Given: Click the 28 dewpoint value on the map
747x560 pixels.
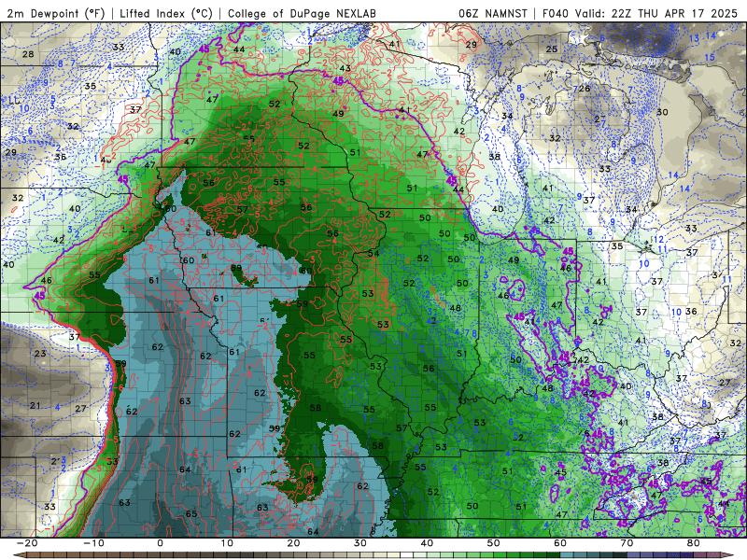Looking at the screenshot, I should click(x=28, y=54).
